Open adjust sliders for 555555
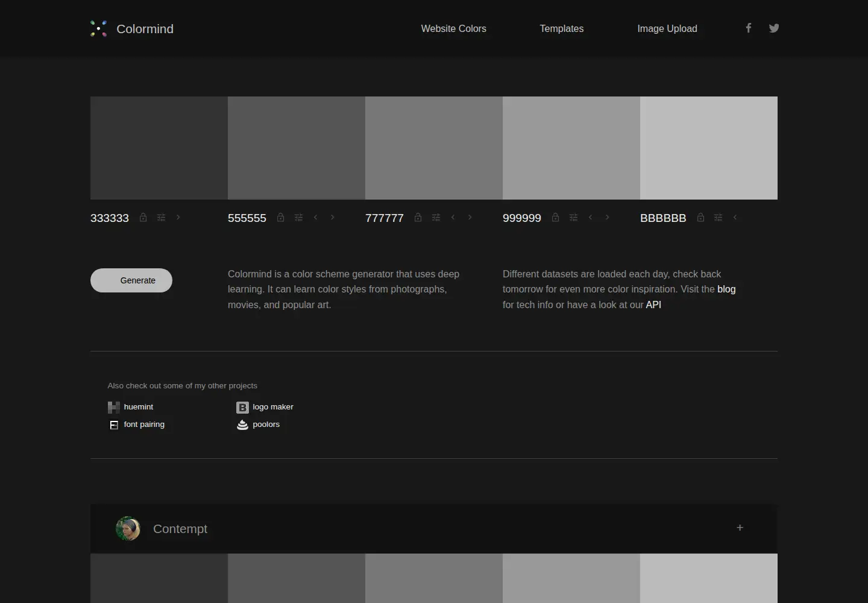Viewport: 868px width, 603px height. 298,218
